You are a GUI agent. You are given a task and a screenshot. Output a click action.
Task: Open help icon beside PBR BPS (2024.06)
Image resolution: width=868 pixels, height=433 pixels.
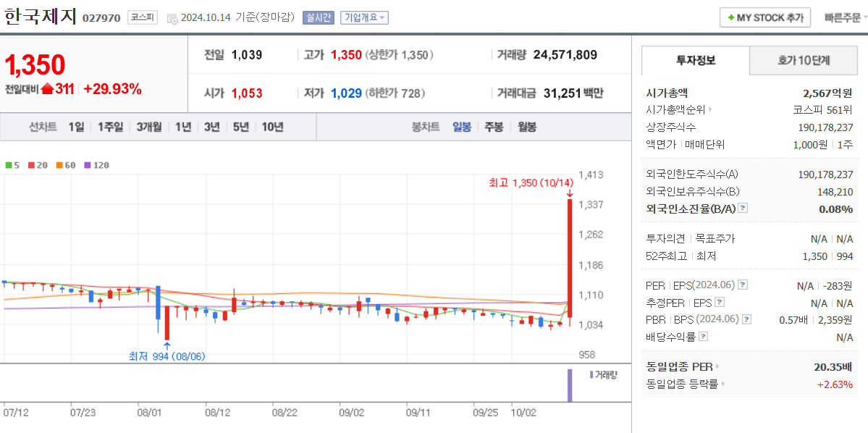coord(748,319)
